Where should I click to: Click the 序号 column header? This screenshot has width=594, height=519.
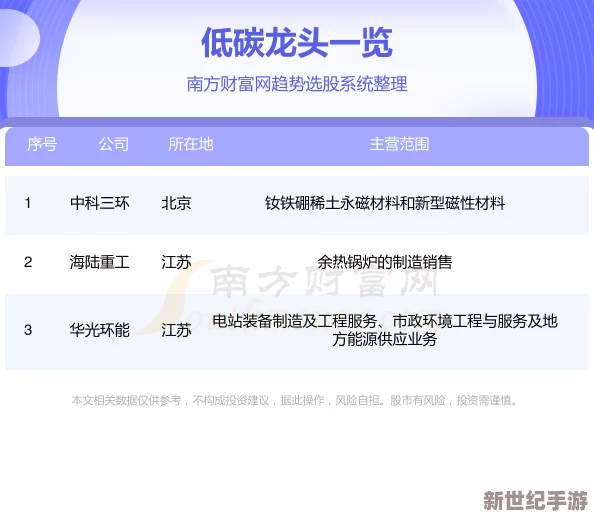42,144
